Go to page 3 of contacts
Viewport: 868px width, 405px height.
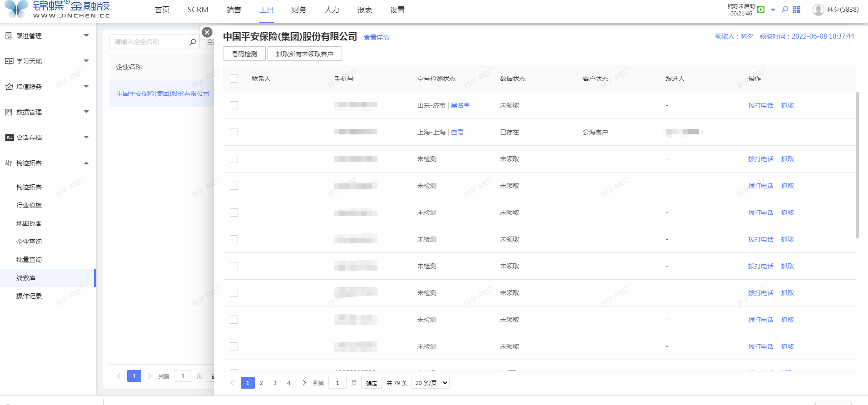275,383
